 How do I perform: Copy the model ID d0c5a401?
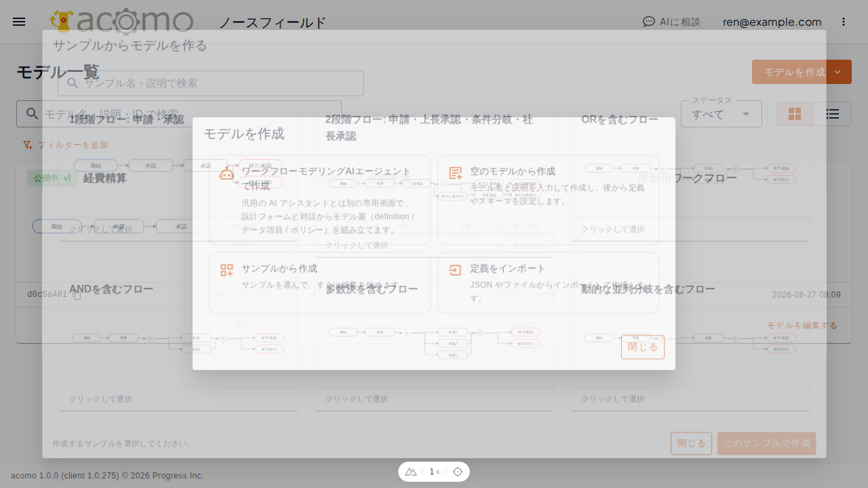(x=77, y=295)
